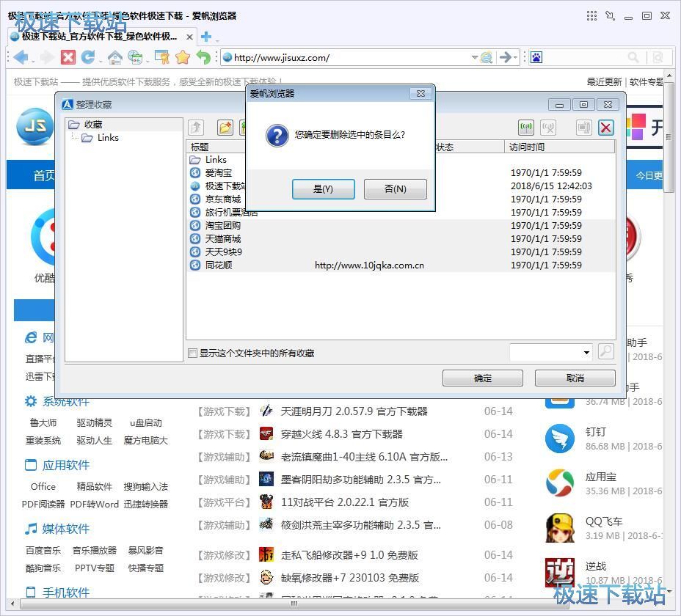The width and height of the screenshot is (681, 616).
Task: Open the back button history dropdown arrow
Action: click(x=33, y=61)
